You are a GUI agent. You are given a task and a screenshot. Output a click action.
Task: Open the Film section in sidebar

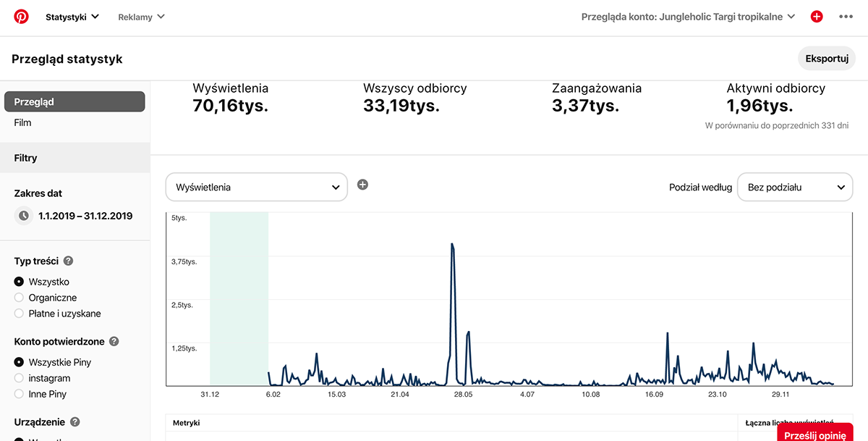[23, 123]
